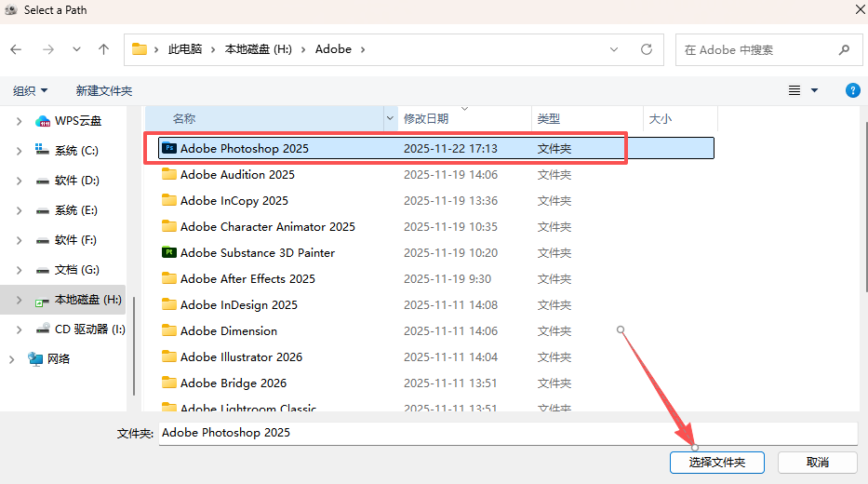This screenshot has height=484, width=868.
Task: Go back with the left arrow
Action: [16, 50]
